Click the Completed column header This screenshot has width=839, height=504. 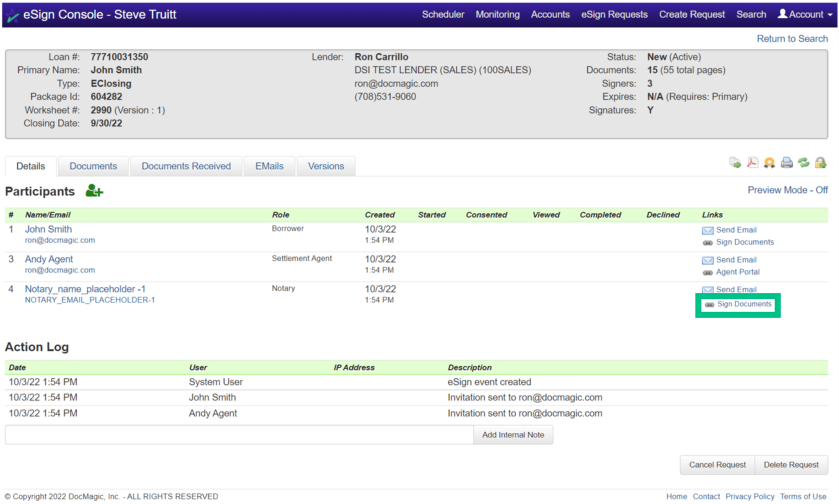click(600, 215)
